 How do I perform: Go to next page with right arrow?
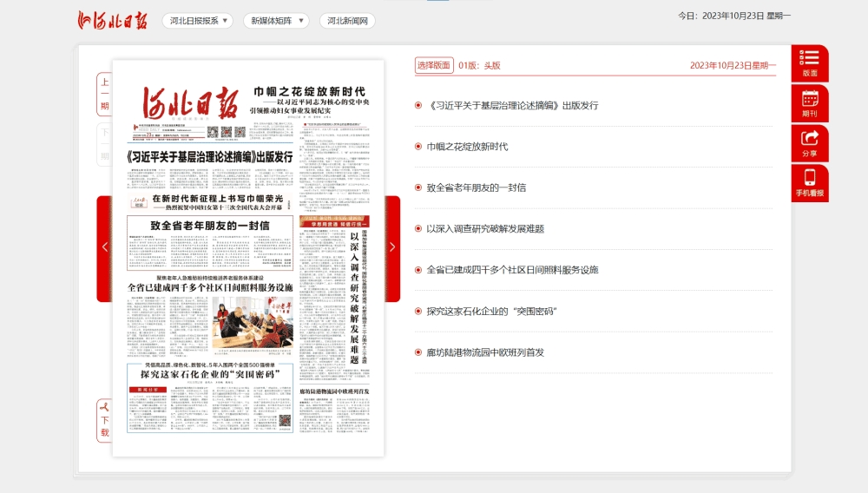[392, 248]
